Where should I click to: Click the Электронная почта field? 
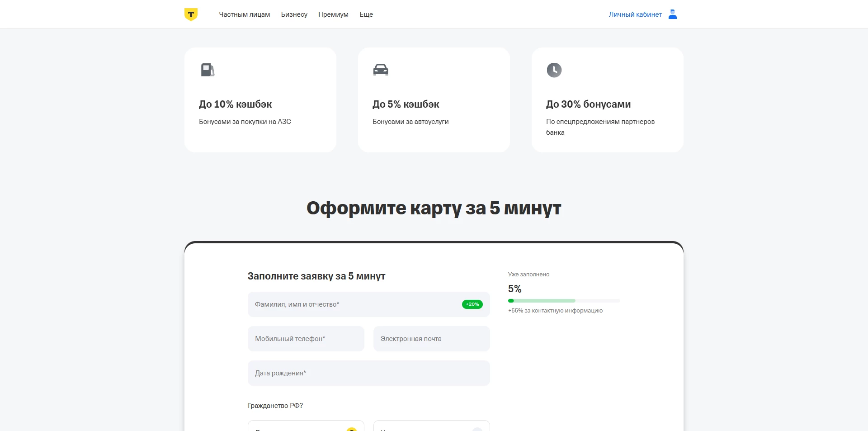[x=431, y=339]
